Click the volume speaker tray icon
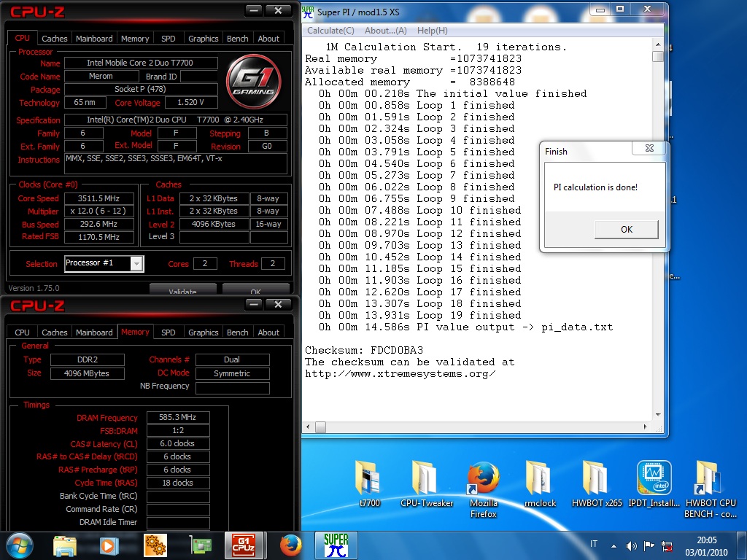Viewport: 747px width, 560px height. click(x=632, y=546)
